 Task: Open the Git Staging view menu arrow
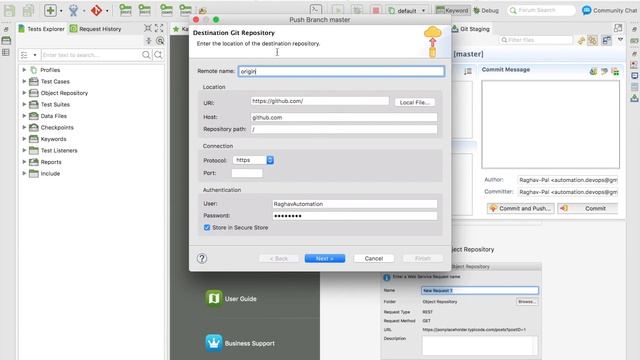620,40
